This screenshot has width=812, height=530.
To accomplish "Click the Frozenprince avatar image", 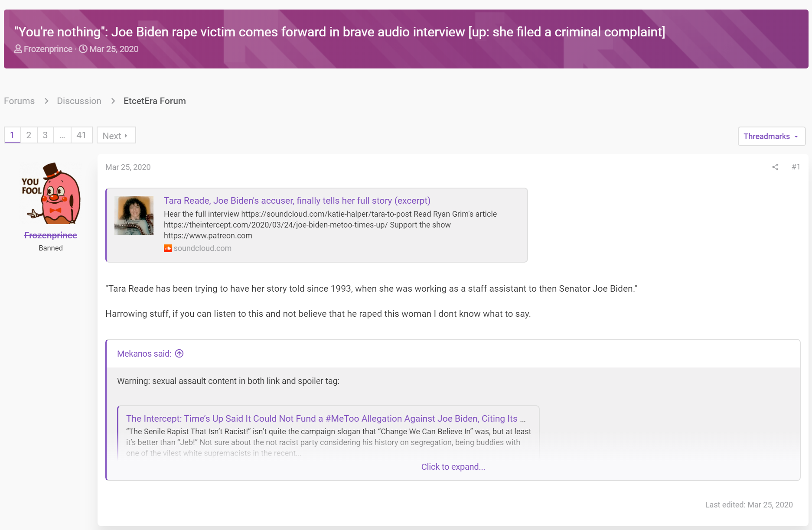I will point(51,193).
